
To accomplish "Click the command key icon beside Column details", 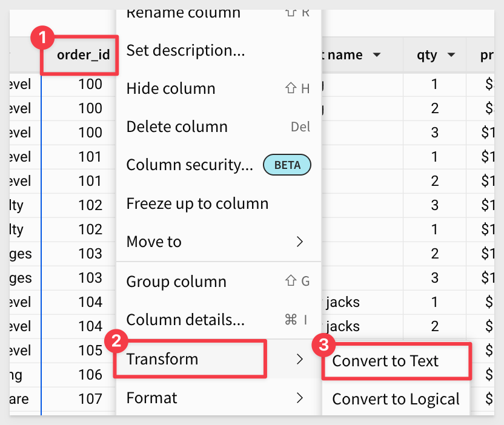I will click(x=291, y=320).
